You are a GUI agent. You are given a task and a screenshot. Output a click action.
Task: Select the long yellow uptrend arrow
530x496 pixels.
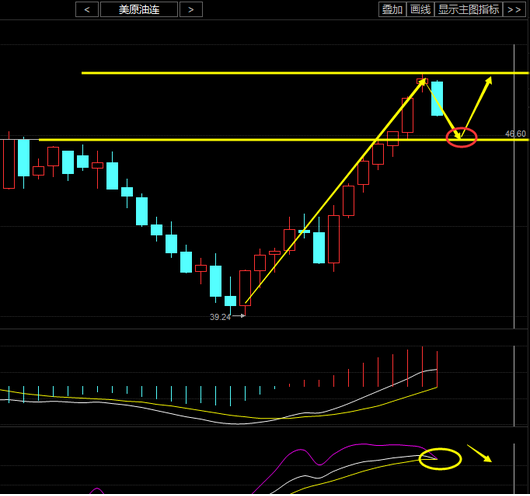pos(335,191)
